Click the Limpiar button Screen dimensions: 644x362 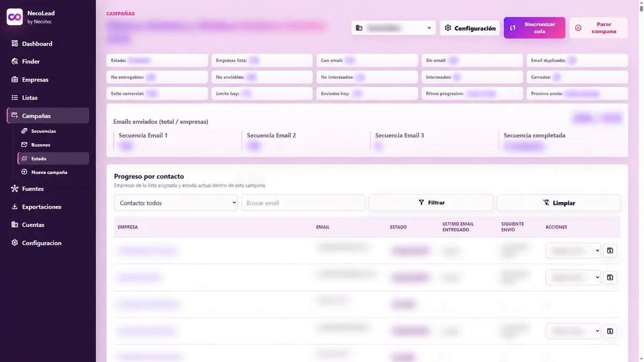559,203
